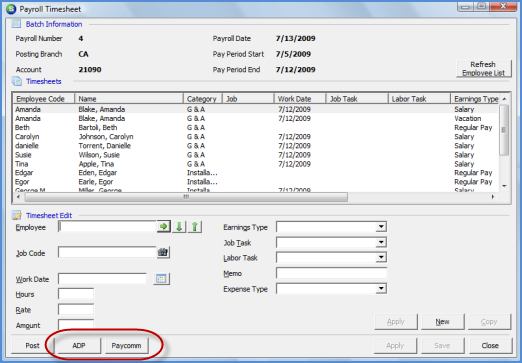Click the horizontal scrollbar of timesheet list
The image size is (522, 363).
(x=255, y=197)
